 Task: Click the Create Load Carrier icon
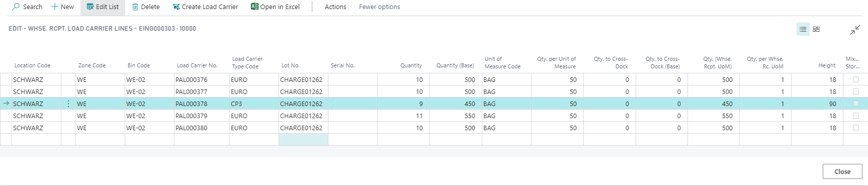click(x=176, y=7)
